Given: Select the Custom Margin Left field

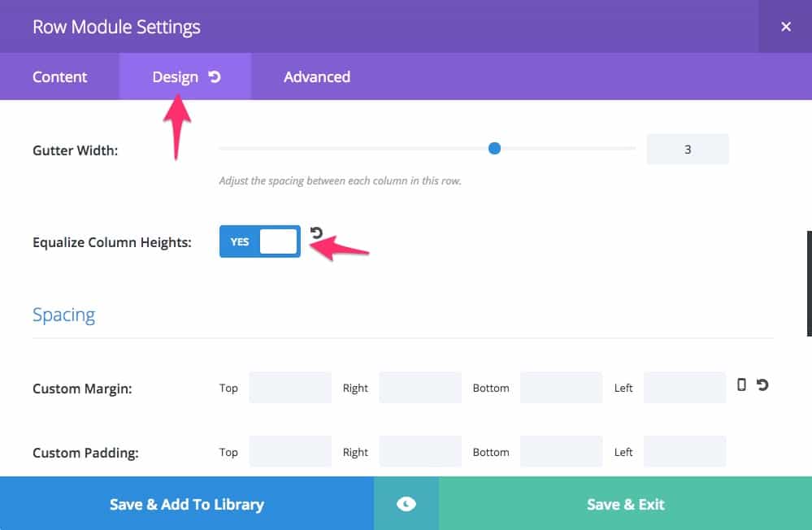Looking at the screenshot, I should (684, 388).
